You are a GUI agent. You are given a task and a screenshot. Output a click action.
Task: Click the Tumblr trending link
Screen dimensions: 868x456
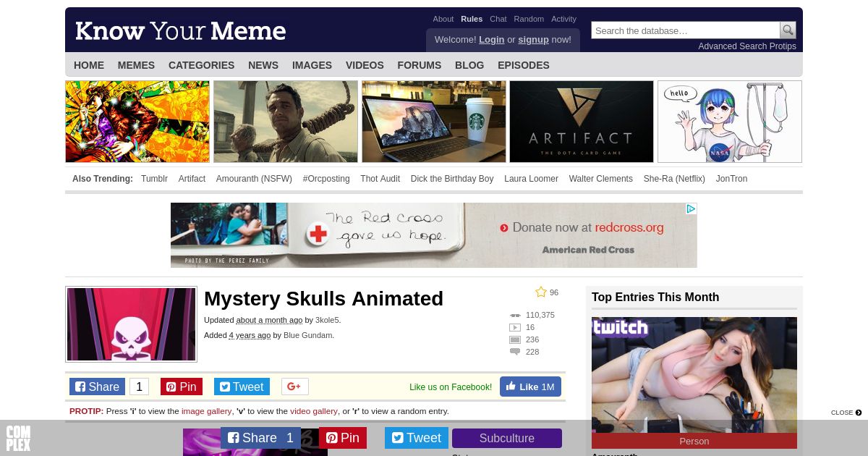point(154,179)
